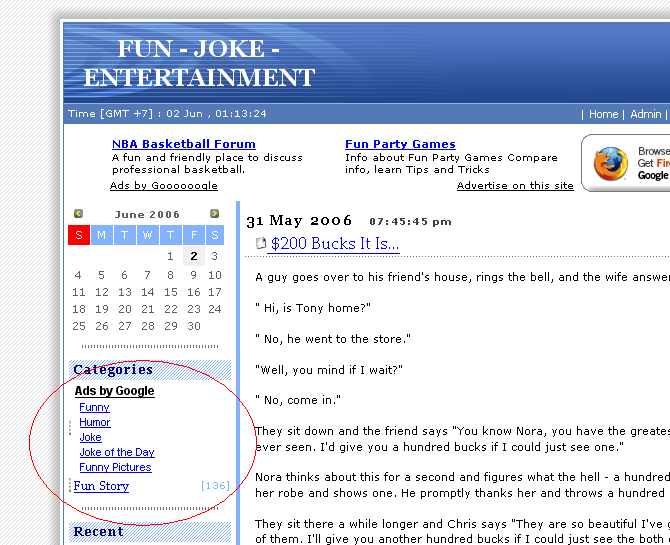670x545 pixels.
Task: Go to next month in calendar
Action: point(215,213)
